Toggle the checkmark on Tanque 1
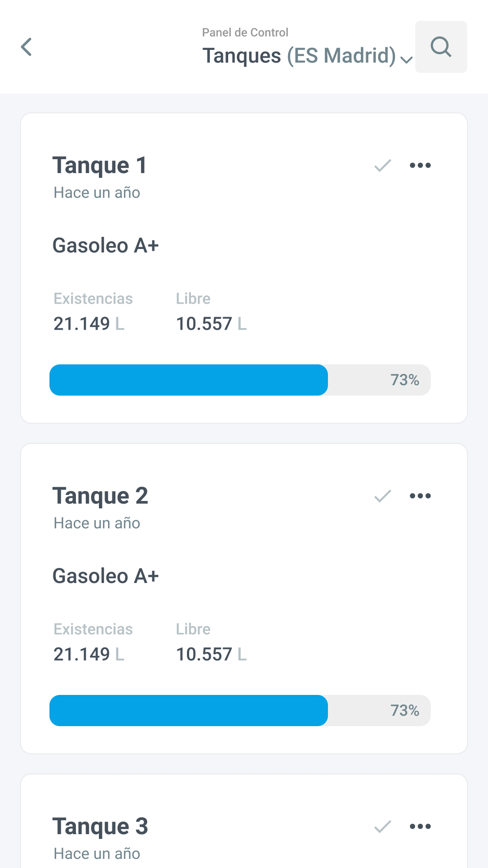The width and height of the screenshot is (488, 868). pyautogui.click(x=383, y=165)
